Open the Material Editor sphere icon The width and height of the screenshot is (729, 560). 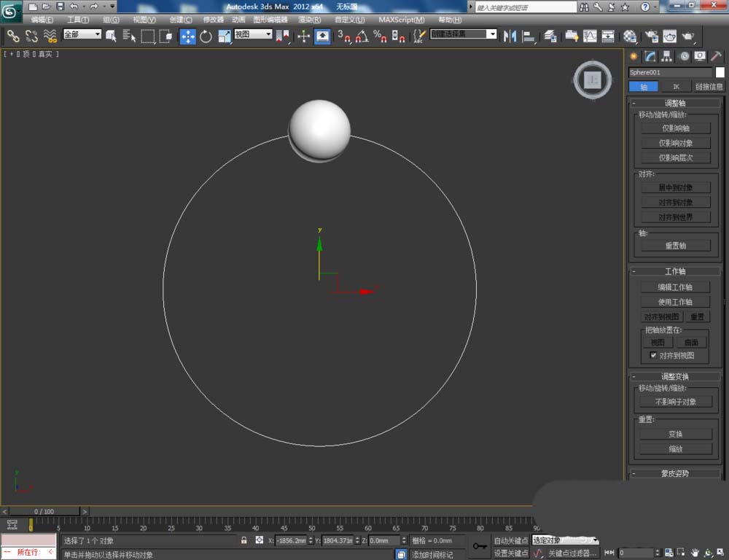coord(630,36)
